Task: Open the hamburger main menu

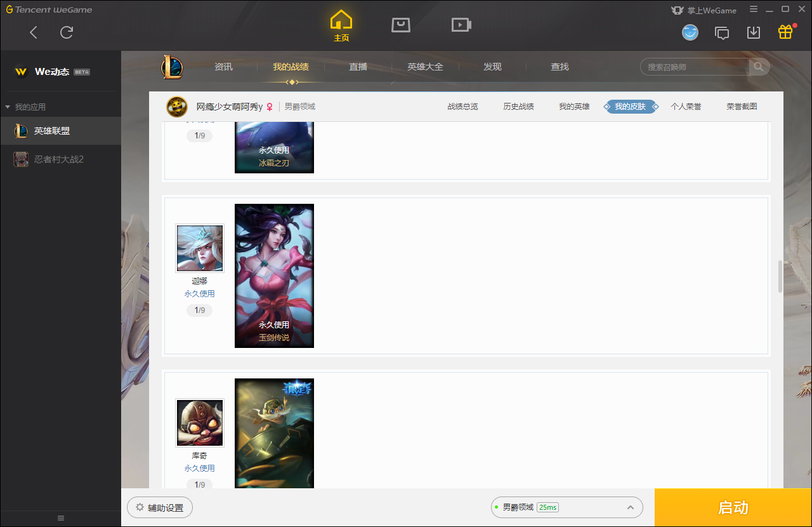Action: click(754, 10)
